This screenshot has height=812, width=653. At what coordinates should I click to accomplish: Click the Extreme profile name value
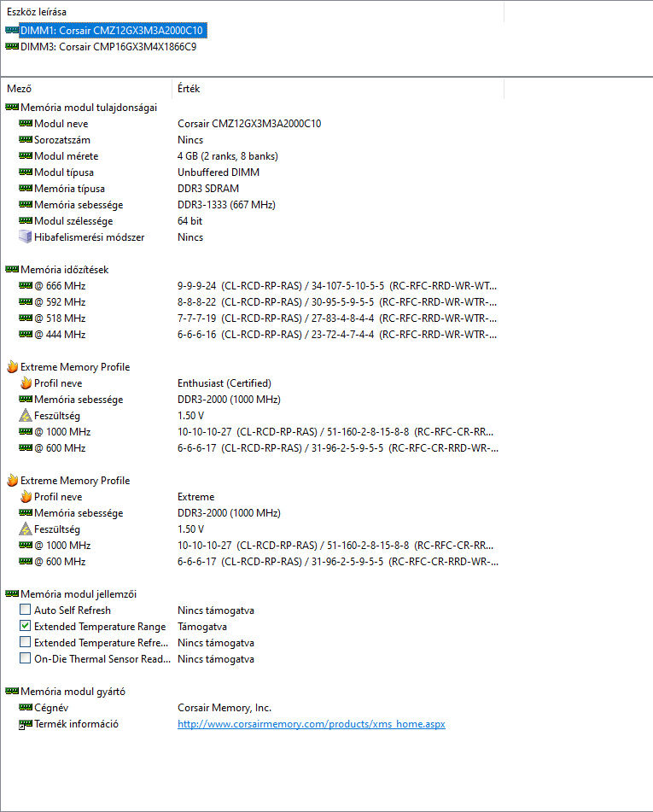coord(195,497)
